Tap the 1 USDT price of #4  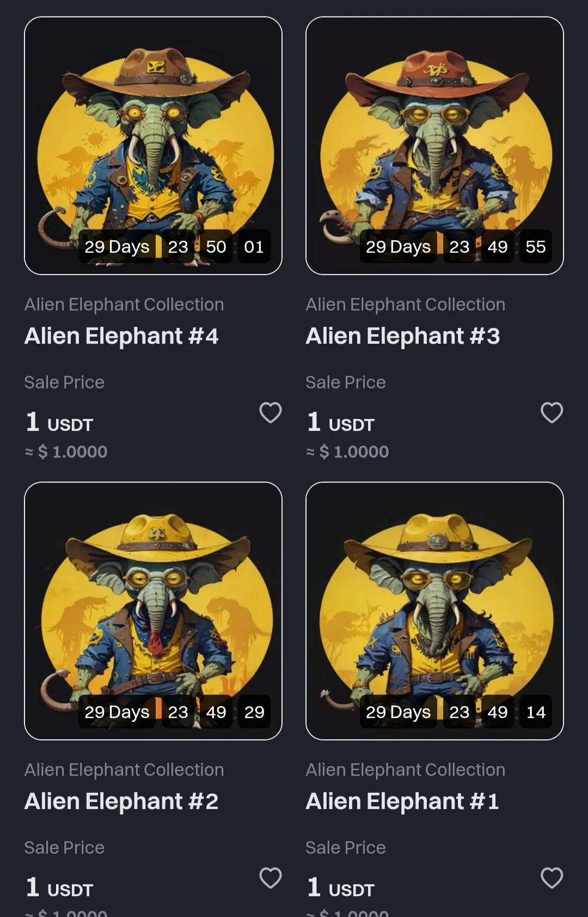point(59,422)
